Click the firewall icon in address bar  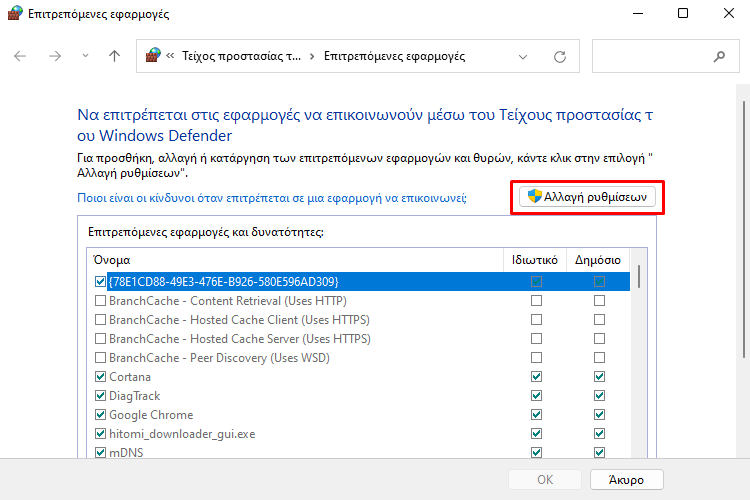(x=153, y=56)
